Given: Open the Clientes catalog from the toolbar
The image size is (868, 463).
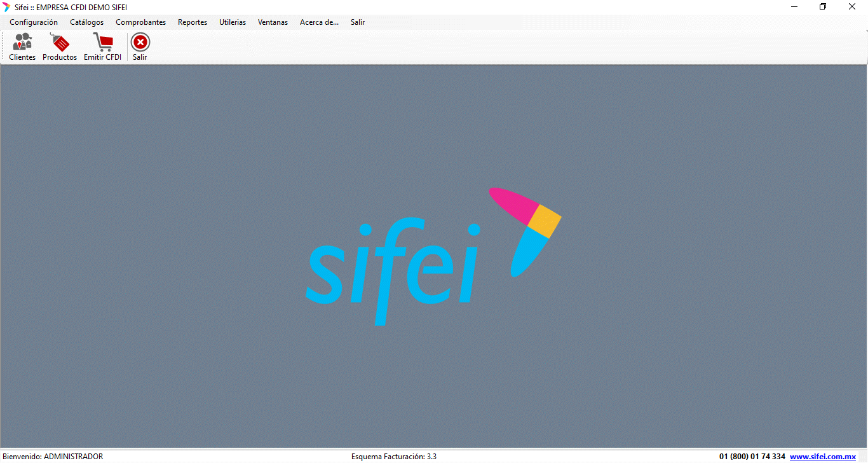Looking at the screenshot, I should (22, 46).
